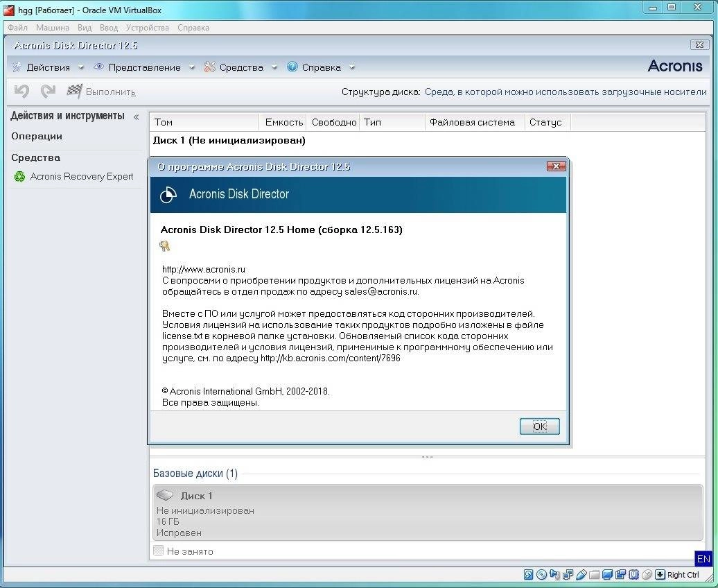The image size is (718, 588).
Task: Open the Вид menu in VirtualBox
Action: [x=85, y=28]
